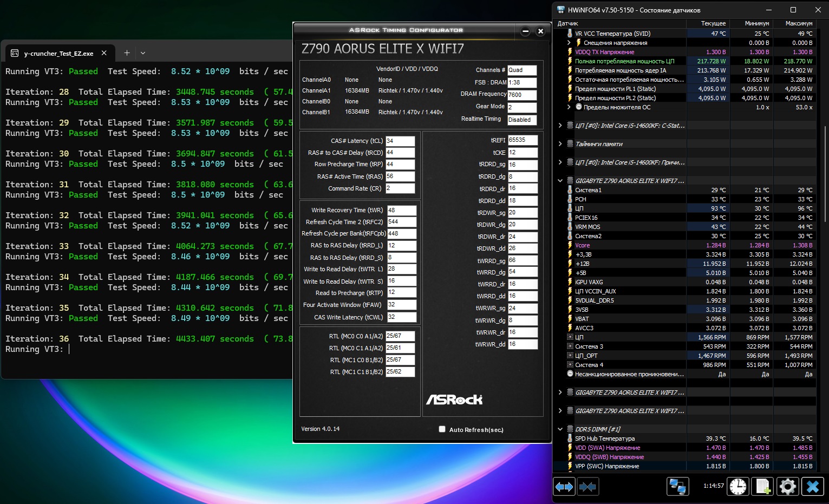Click the thermometer icon beside VR VCC Температура (SVID)

pyautogui.click(x=570, y=34)
